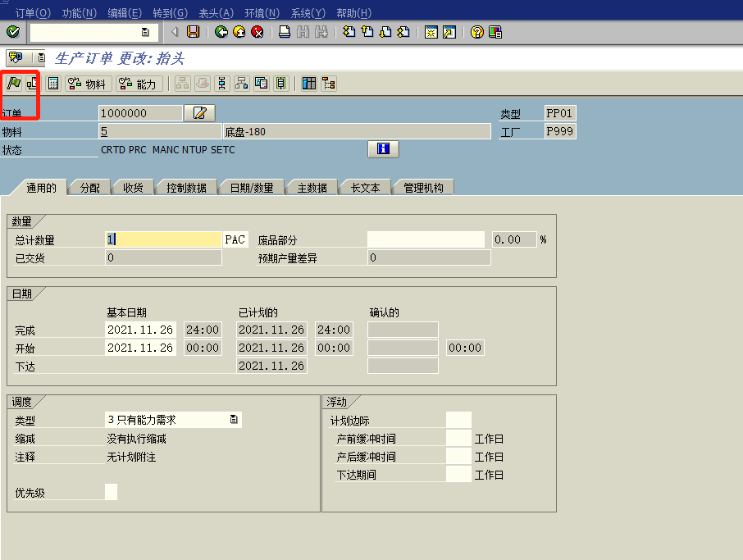Click the table grid overview icon
The width and height of the screenshot is (743, 560).
(309, 84)
